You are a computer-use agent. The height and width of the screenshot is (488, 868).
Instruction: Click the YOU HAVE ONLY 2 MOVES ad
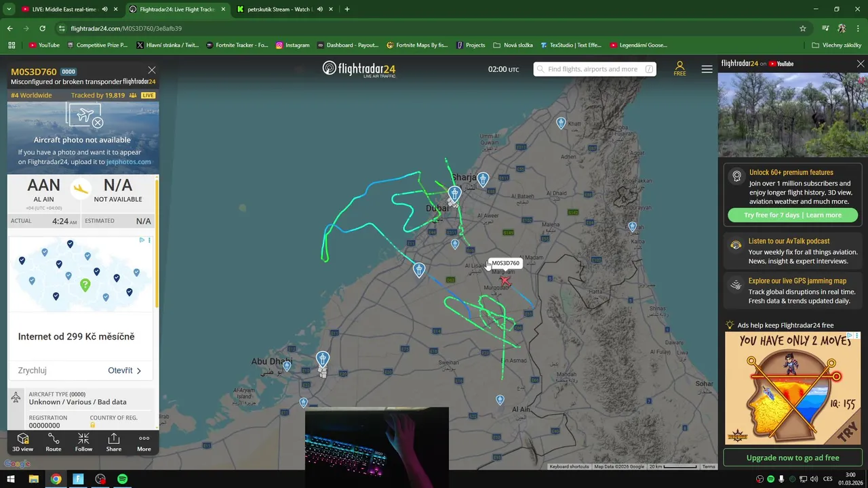point(793,387)
